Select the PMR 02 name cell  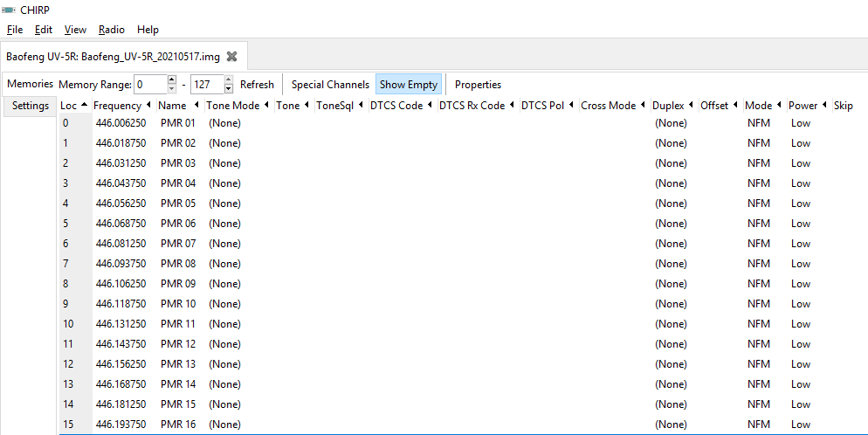pos(178,142)
